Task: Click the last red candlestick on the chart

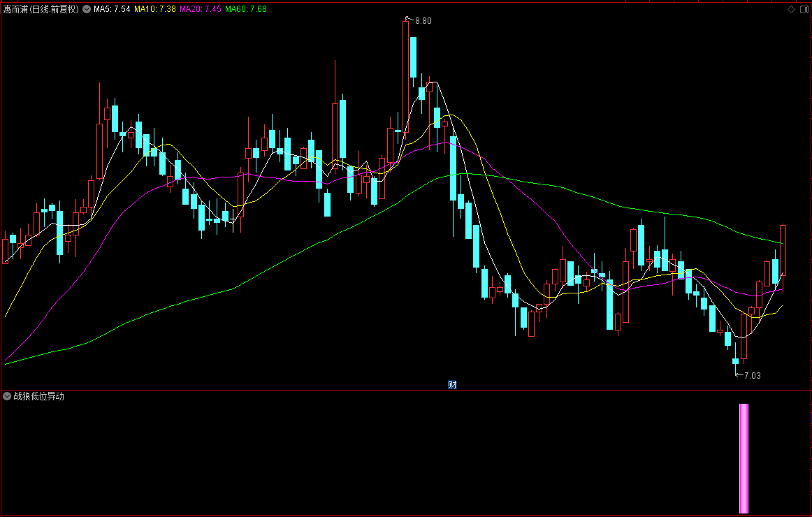Action: (x=783, y=251)
